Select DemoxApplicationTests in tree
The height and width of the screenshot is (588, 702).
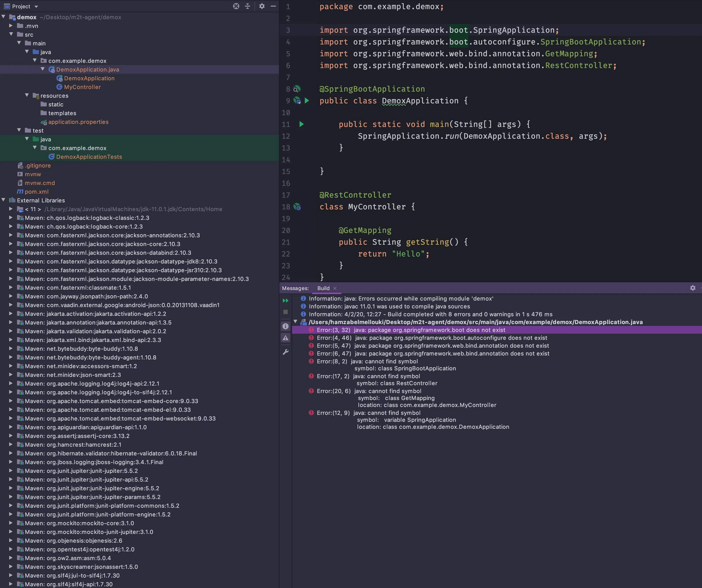89,157
